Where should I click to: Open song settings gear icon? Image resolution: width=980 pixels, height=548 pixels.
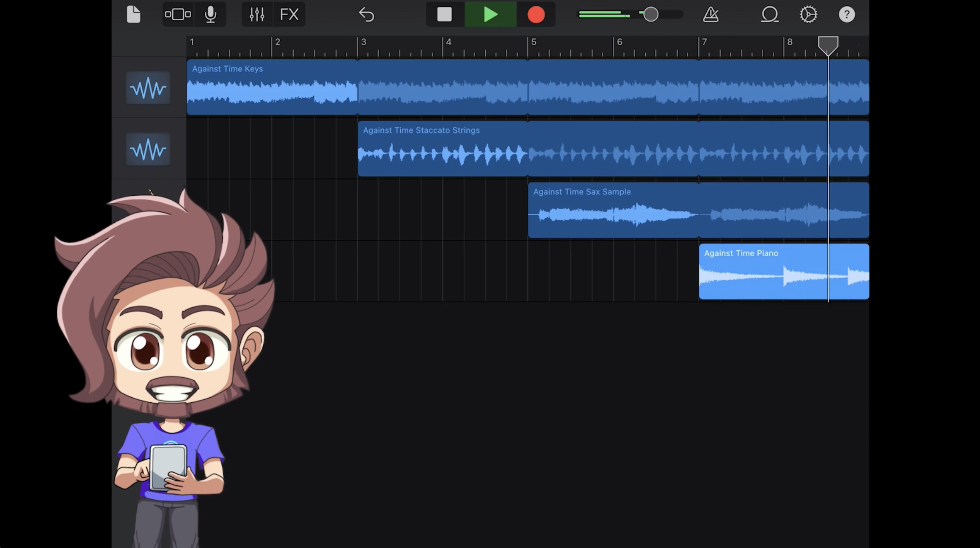point(808,14)
